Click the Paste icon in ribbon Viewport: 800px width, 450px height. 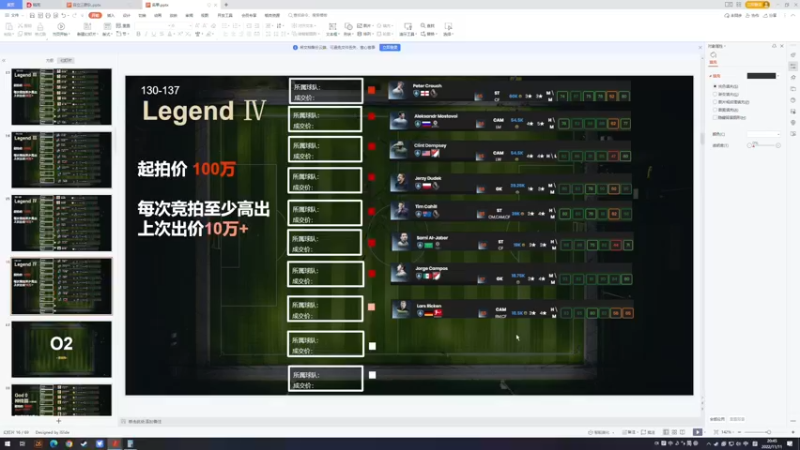[9, 27]
